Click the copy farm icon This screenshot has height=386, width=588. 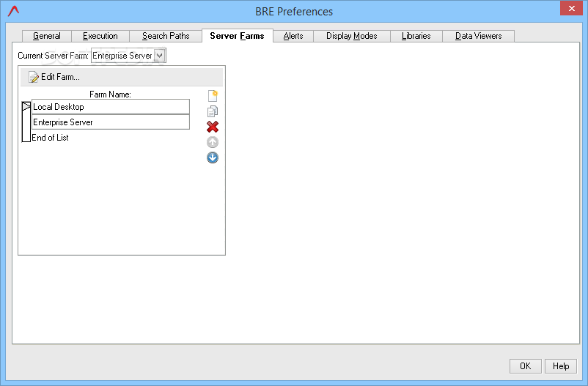click(x=213, y=111)
